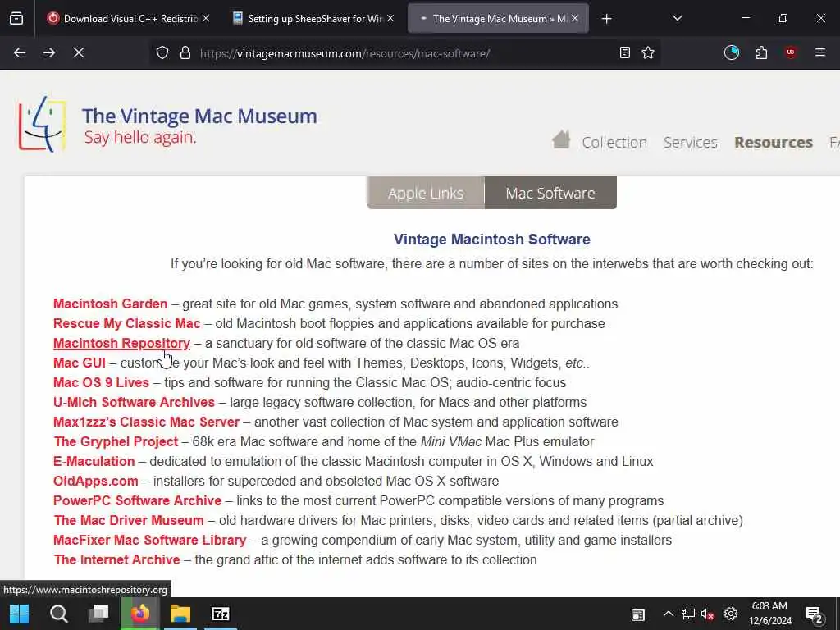Image resolution: width=840 pixels, height=630 pixels.
Task: Click muted volume tray icon
Action: (708, 614)
